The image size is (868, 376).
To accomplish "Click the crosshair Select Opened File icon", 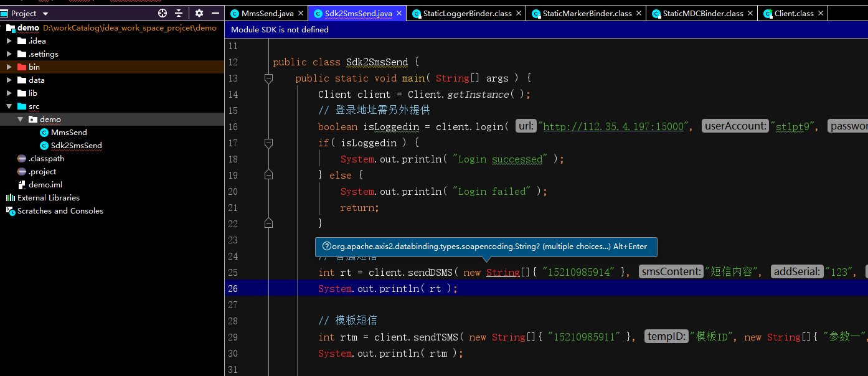I will [x=162, y=12].
